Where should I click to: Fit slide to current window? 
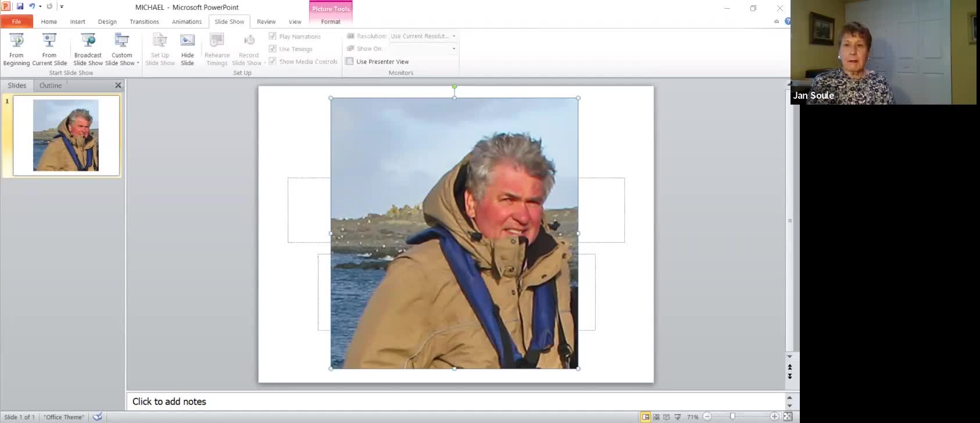tap(788, 417)
